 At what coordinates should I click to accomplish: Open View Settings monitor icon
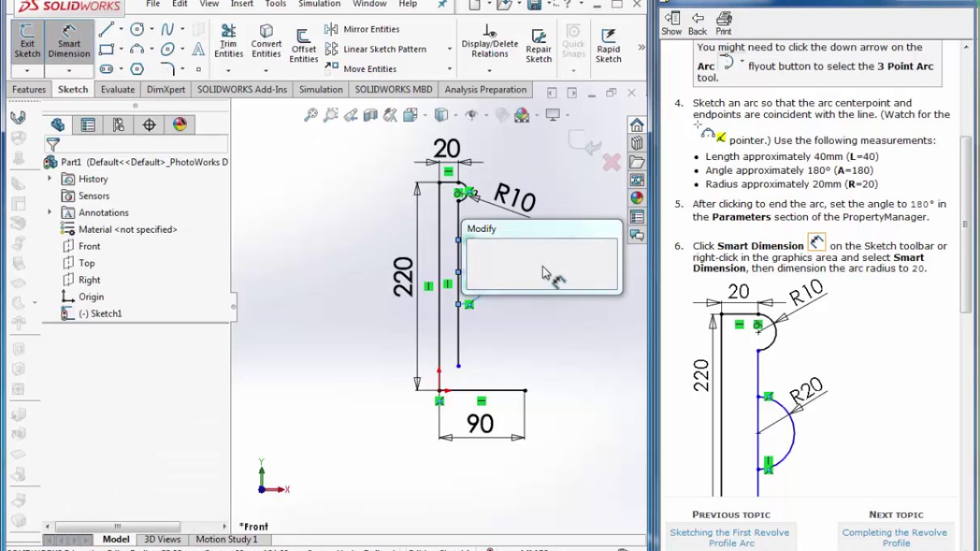pos(553,115)
